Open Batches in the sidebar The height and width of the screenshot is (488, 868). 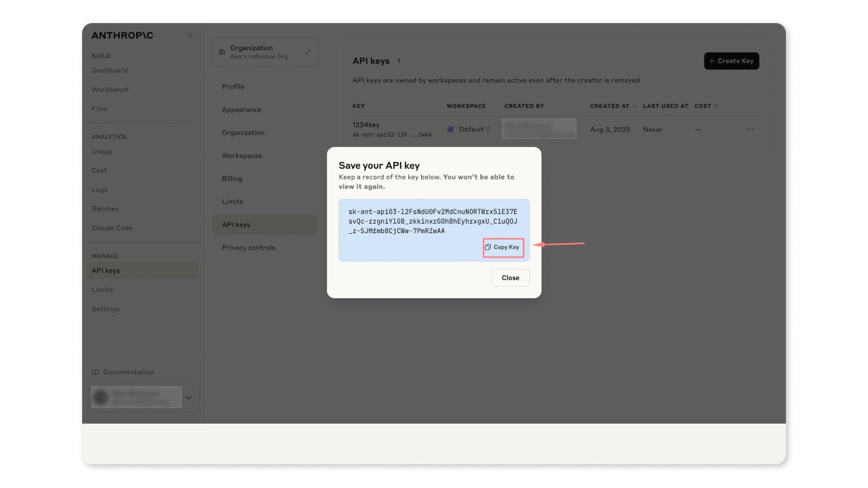pyautogui.click(x=105, y=209)
